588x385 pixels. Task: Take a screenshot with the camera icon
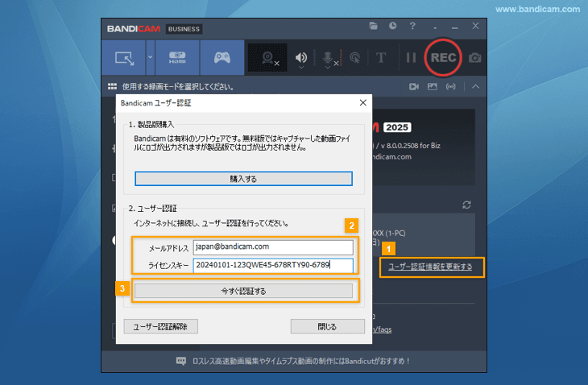tap(474, 58)
